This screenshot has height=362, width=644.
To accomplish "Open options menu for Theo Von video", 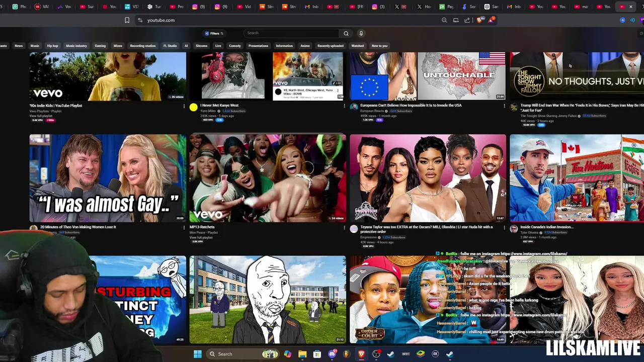I will [184, 228].
